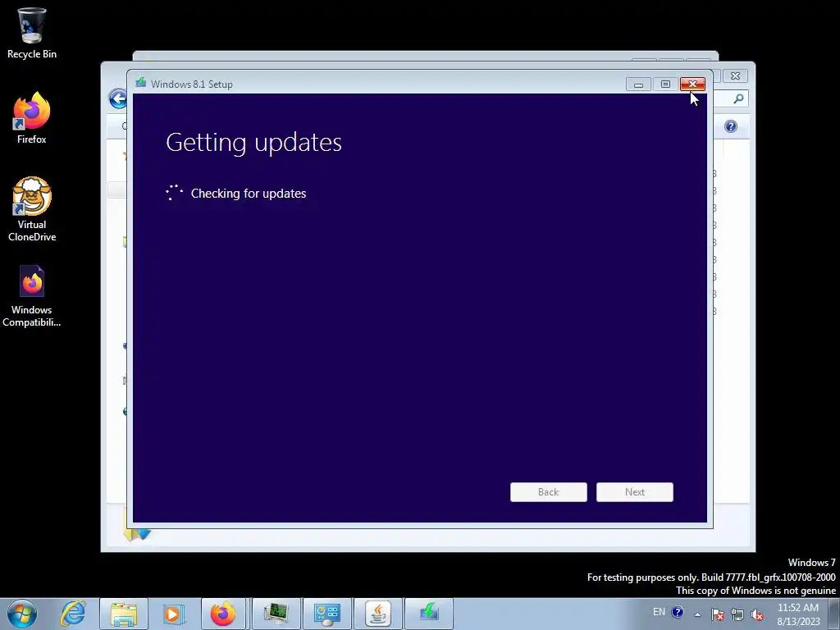Open the Action Center flag icon
Image resolution: width=840 pixels, height=630 pixels.
pyautogui.click(x=717, y=614)
